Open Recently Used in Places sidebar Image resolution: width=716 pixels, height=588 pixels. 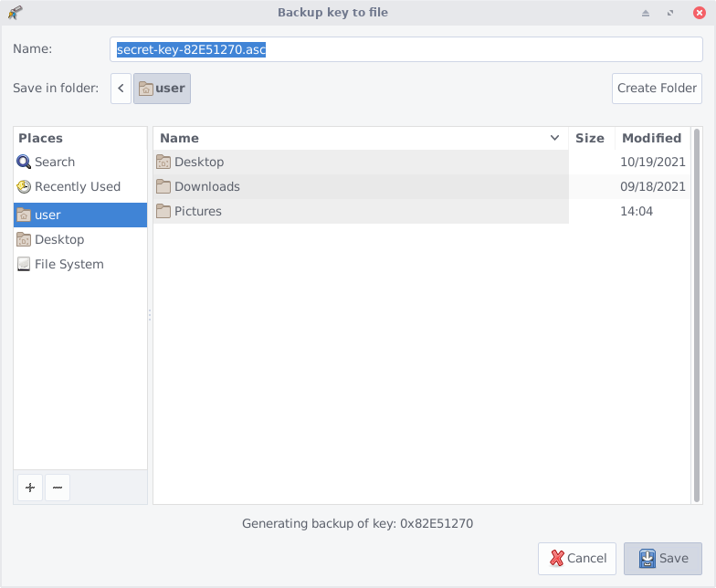coord(77,186)
